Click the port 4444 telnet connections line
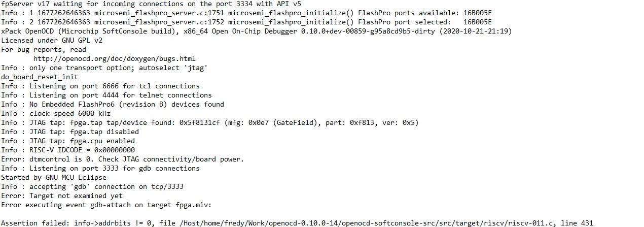Image resolution: width=644 pixels, height=227 pixels. [106, 95]
